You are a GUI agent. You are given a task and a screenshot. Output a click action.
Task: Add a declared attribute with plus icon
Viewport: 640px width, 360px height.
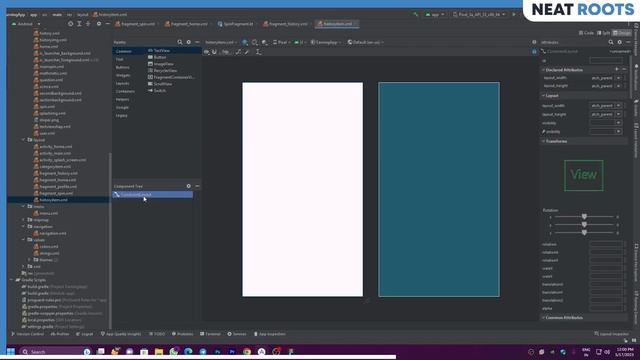[x=617, y=69]
